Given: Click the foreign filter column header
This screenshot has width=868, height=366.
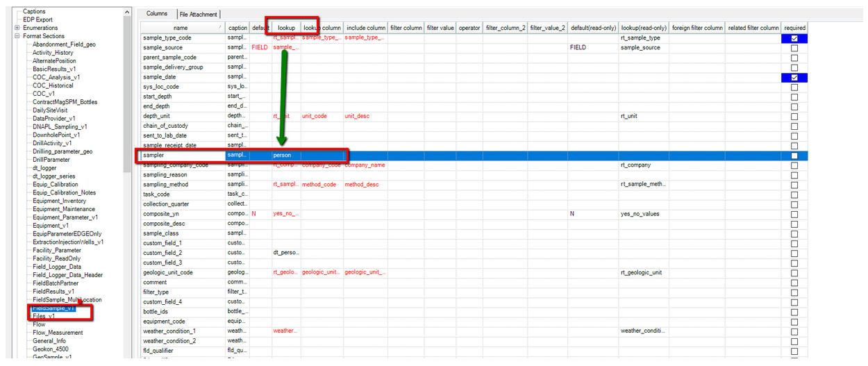Looking at the screenshot, I should pyautogui.click(x=697, y=28).
